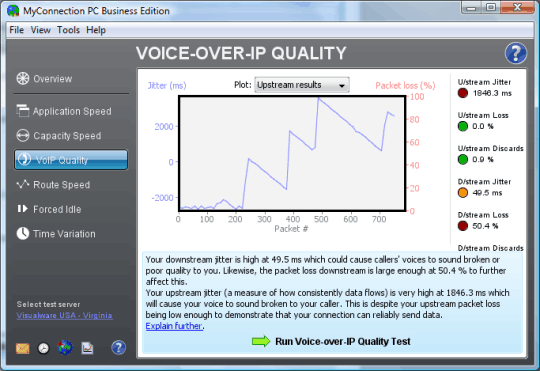Image resolution: width=540 pixels, height=371 pixels.
Task: Open the Time Variation test
Action: click(56, 234)
